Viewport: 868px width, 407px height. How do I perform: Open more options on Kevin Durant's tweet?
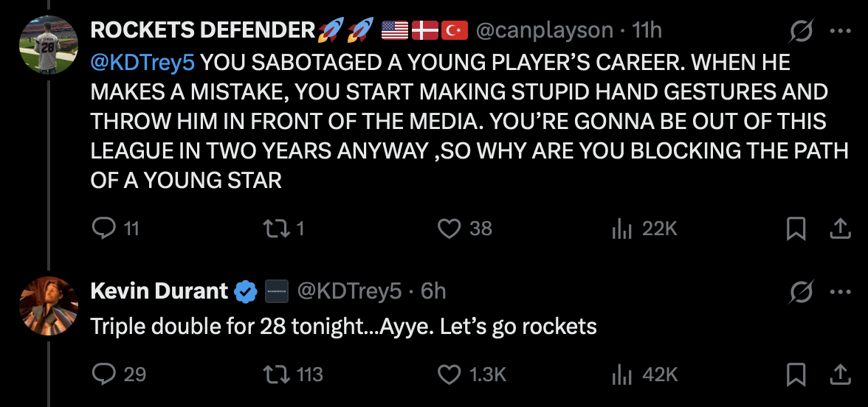(x=840, y=292)
